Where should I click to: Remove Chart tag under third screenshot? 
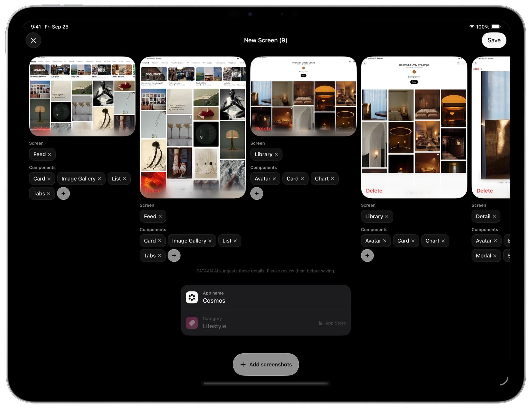(332, 179)
